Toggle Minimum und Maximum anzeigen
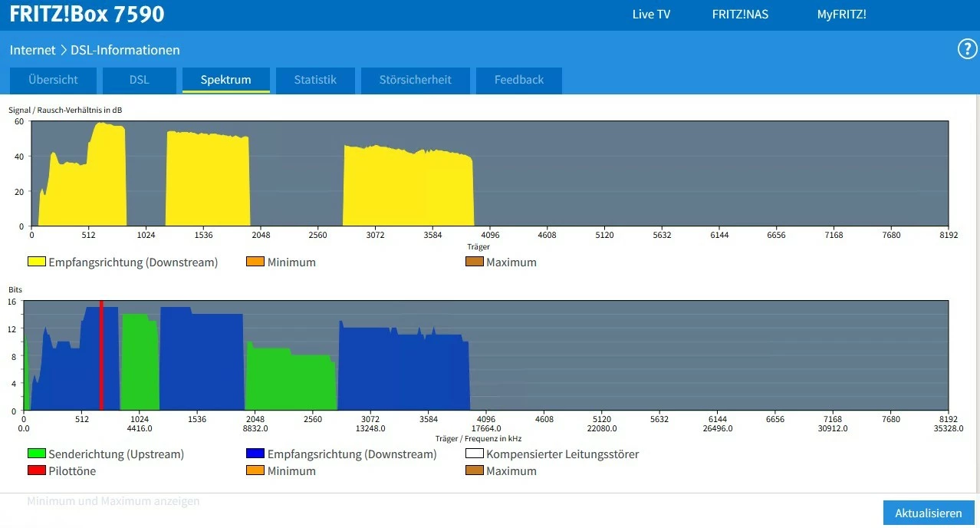The width and height of the screenshot is (980, 528). click(x=113, y=501)
